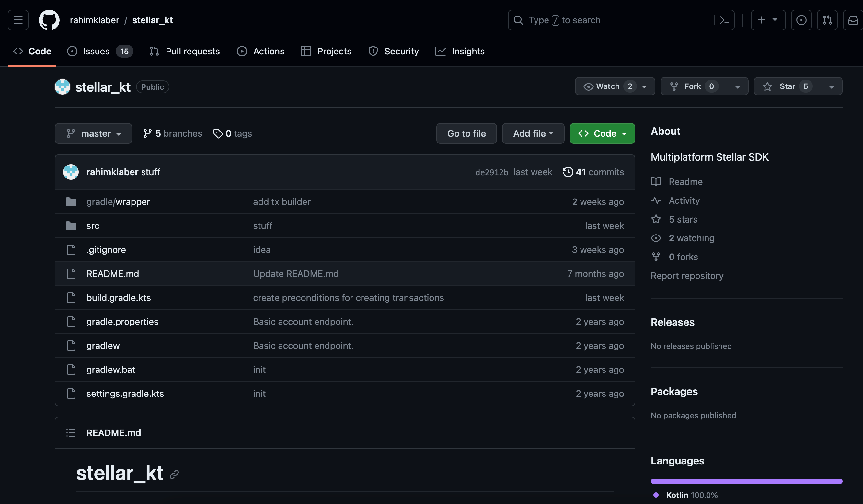Click the Go to file button
Viewport: 863px width, 504px height.
pyautogui.click(x=466, y=133)
